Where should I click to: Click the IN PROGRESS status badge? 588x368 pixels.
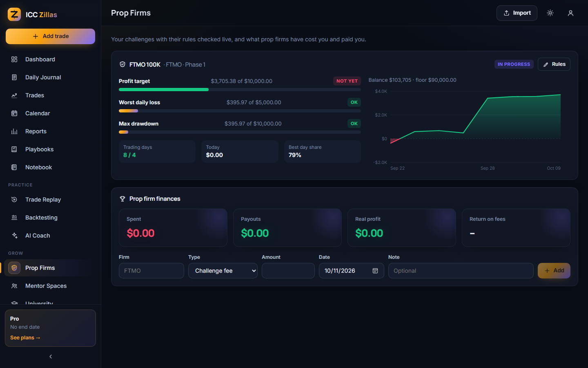[514, 64]
